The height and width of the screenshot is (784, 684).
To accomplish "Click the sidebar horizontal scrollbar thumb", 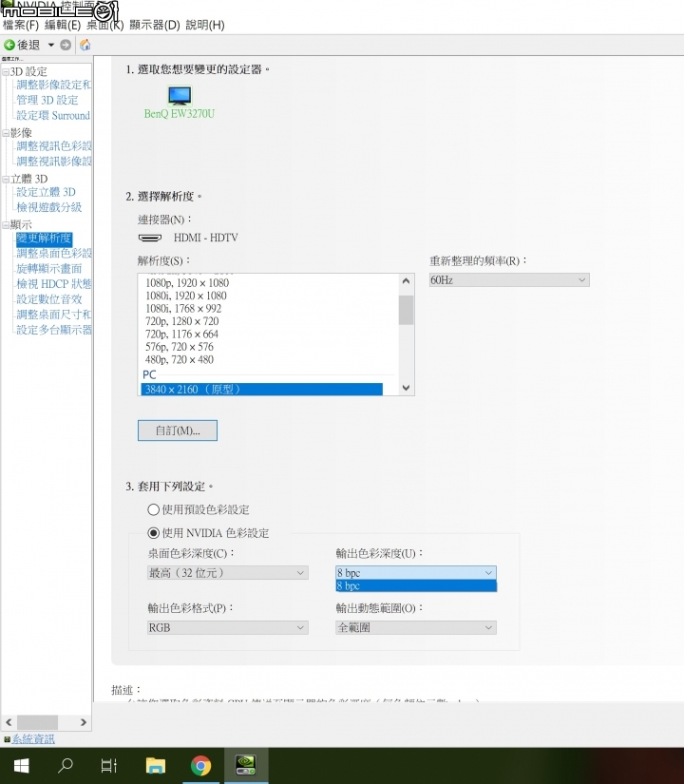I will (x=37, y=722).
